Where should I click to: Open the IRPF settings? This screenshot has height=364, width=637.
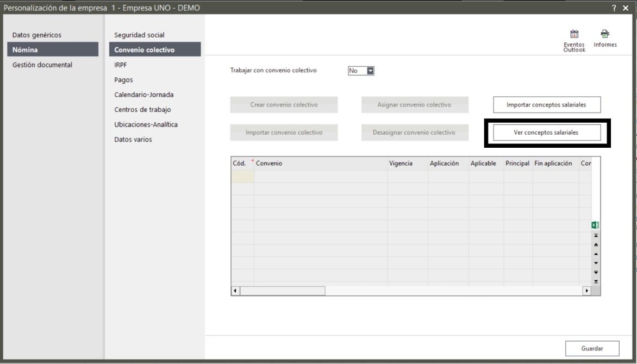[x=121, y=65]
